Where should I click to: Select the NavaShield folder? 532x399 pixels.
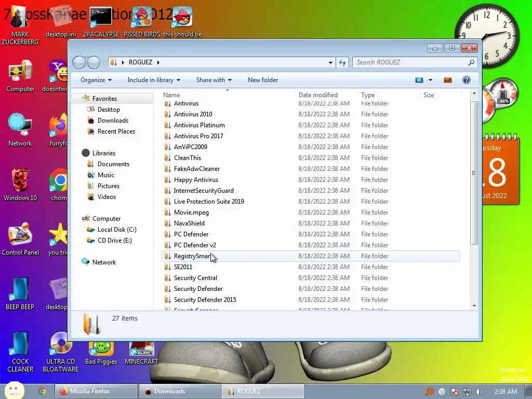point(189,223)
